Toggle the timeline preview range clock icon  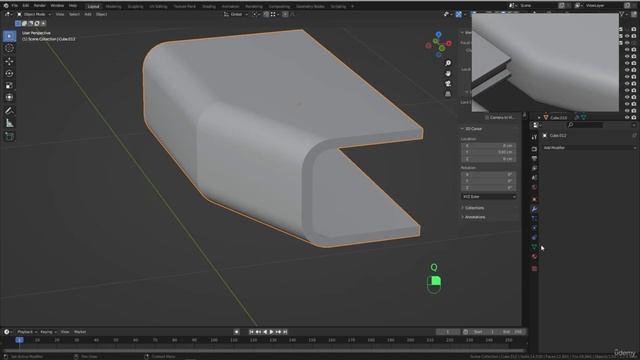[x=465, y=332]
